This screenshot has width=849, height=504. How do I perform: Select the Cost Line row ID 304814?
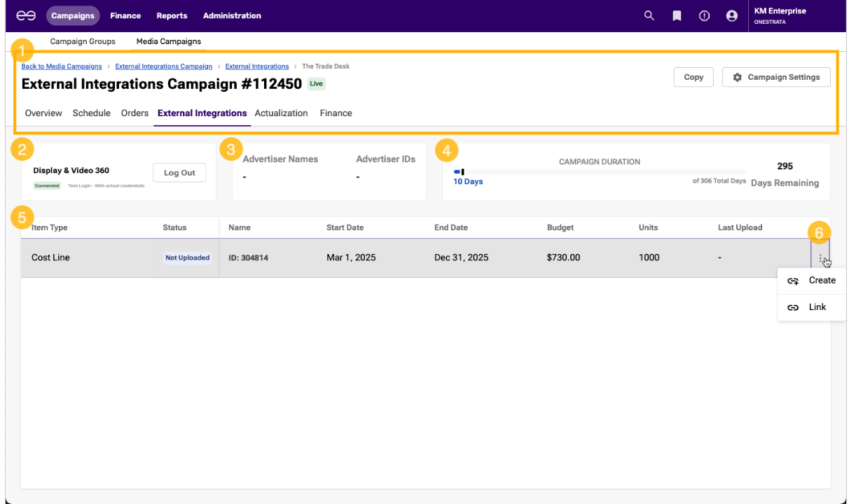pyautogui.click(x=248, y=258)
